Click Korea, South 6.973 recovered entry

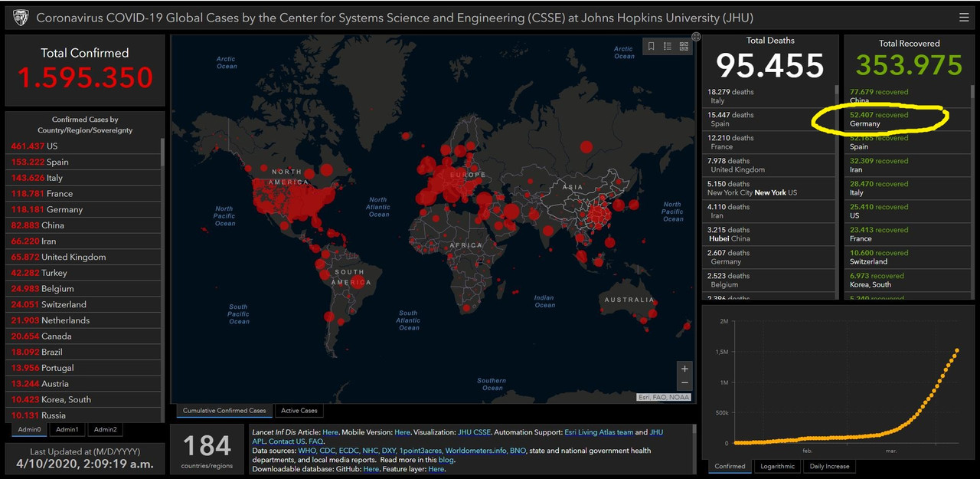pyautogui.click(x=906, y=281)
